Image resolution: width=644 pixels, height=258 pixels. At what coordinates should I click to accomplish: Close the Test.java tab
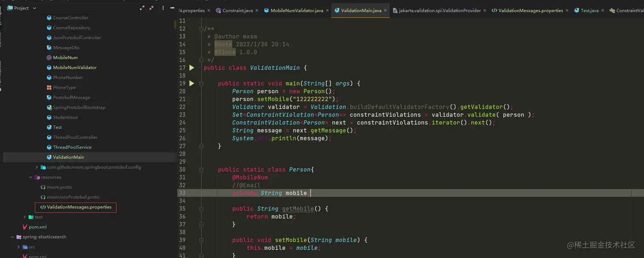coord(603,11)
